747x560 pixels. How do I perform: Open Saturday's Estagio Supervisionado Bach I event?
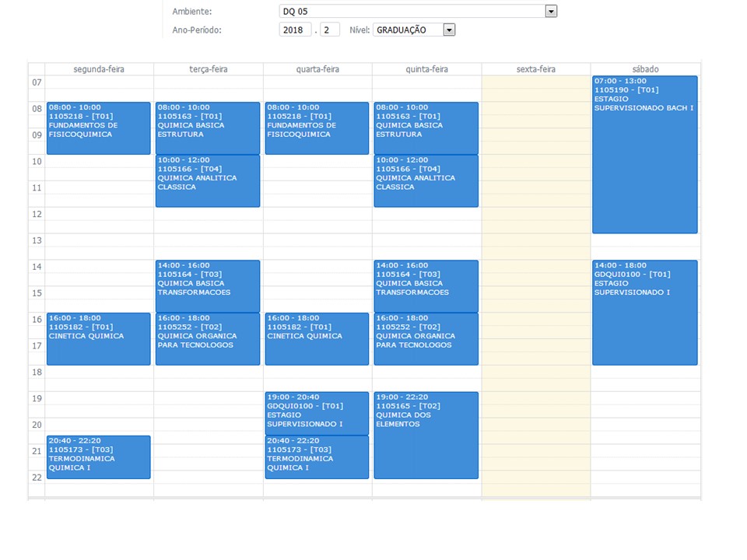(644, 154)
